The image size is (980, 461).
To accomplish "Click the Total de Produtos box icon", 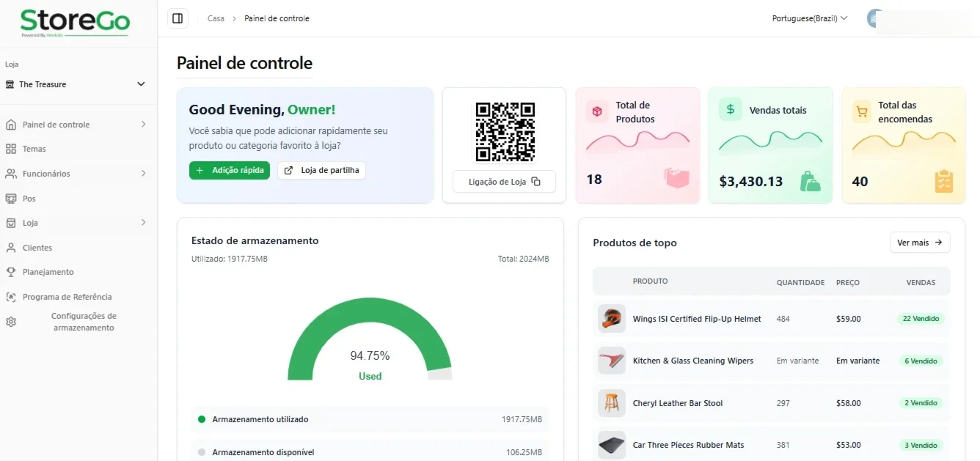I will point(597,111).
